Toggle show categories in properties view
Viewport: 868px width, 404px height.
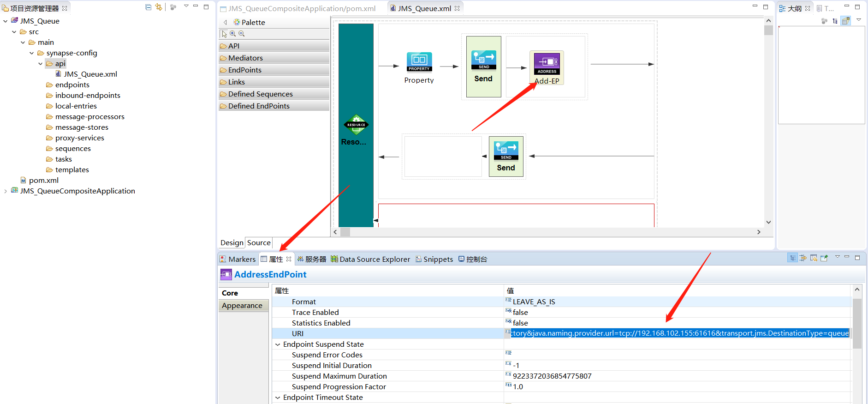pos(792,258)
